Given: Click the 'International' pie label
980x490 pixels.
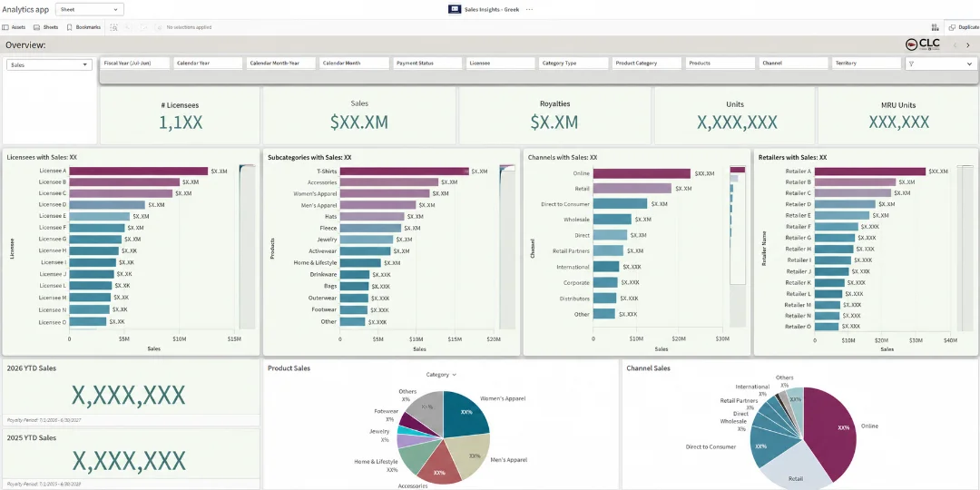Looking at the screenshot, I should [752, 387].
